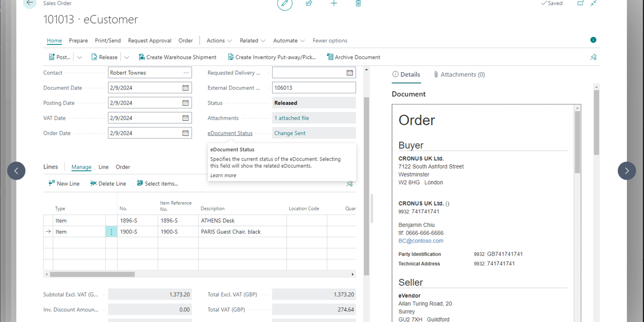Expand the Actions dropdown menu
This screenshot has height=322, width=644.
[219, 41]
